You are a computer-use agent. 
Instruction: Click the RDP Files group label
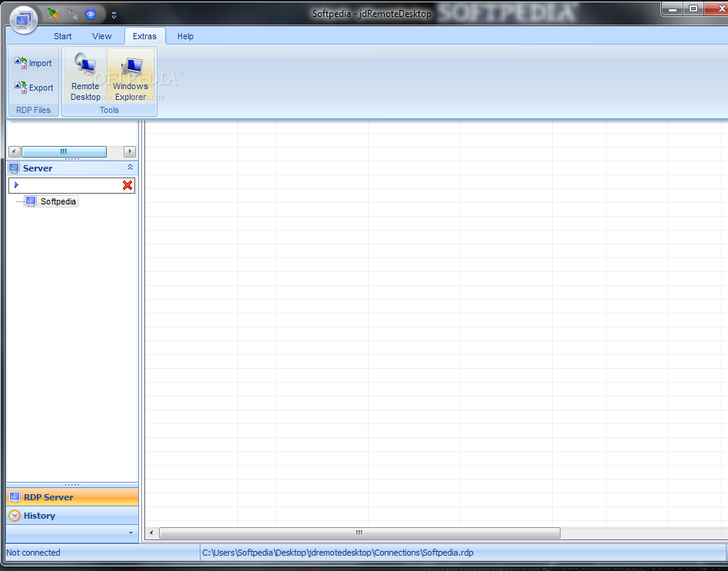click(34, 110)
